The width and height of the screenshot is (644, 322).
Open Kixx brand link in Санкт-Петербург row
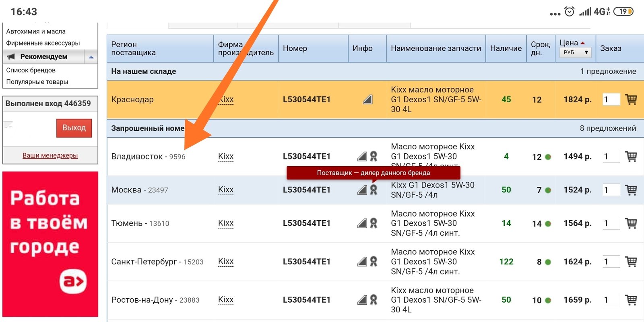pyautogui.click(x=226, y=262)
